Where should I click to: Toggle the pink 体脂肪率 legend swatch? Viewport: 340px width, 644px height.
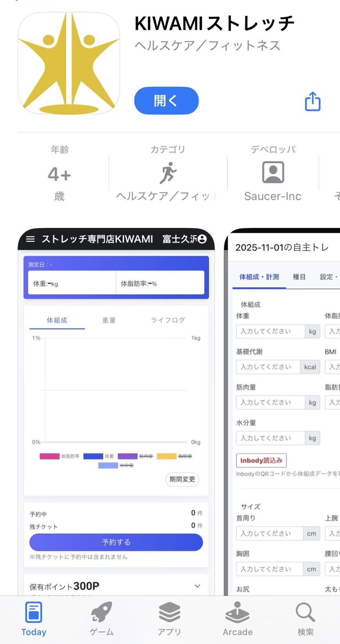50,456
